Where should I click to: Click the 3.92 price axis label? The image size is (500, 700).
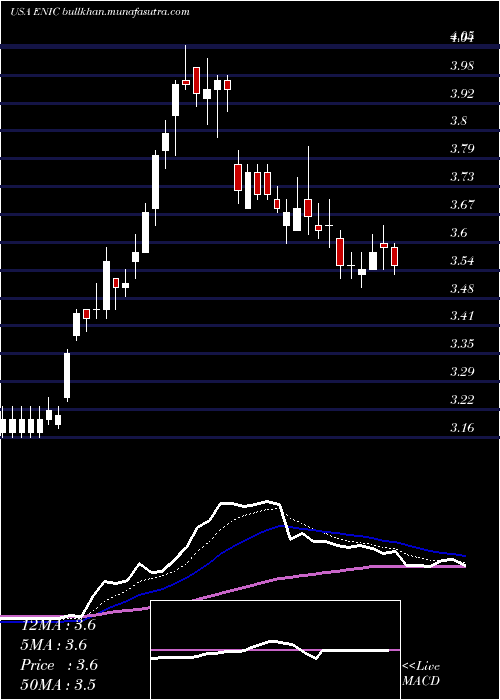pyautogui.click(x=462, y=94)
